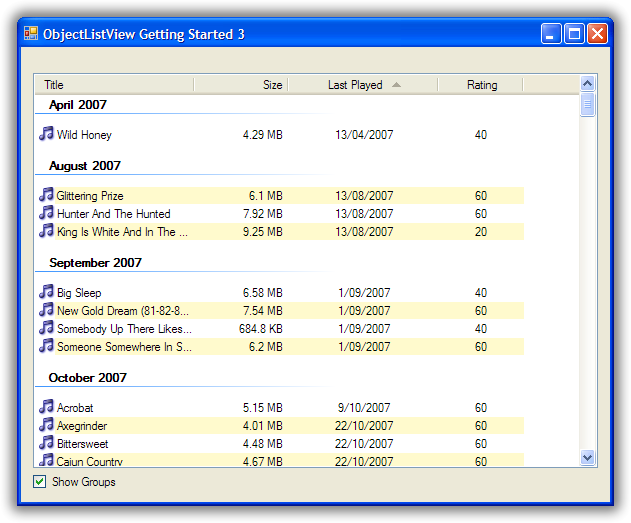Click the music icon next to Acrobat

[46, 407]
